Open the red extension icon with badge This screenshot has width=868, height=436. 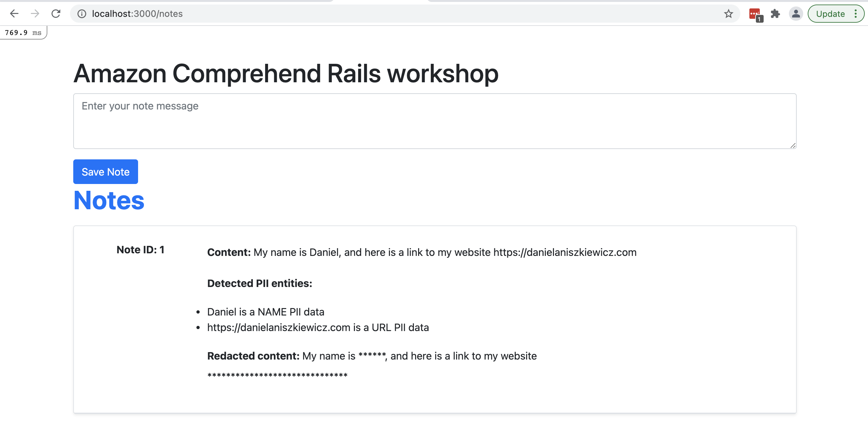(756, 15)
